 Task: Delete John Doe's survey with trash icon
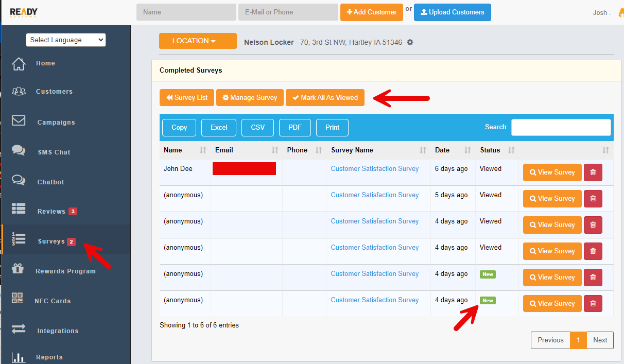click(x=593, y=172)
